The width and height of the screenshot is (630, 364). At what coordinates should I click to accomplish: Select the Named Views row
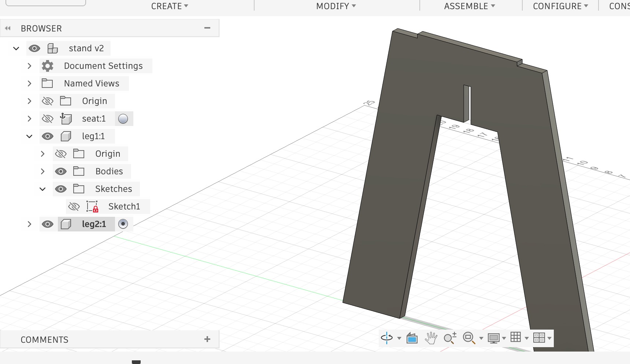coord(92,83)
